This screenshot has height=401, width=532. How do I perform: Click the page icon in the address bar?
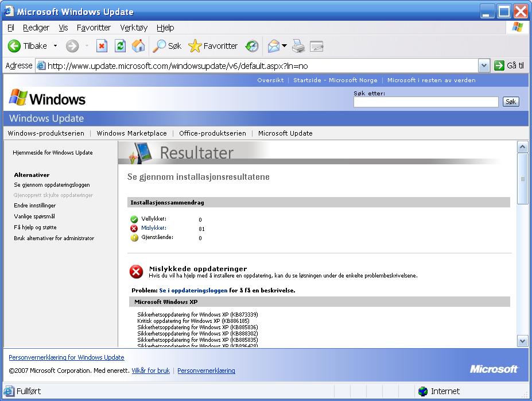(x=41, y=65)
